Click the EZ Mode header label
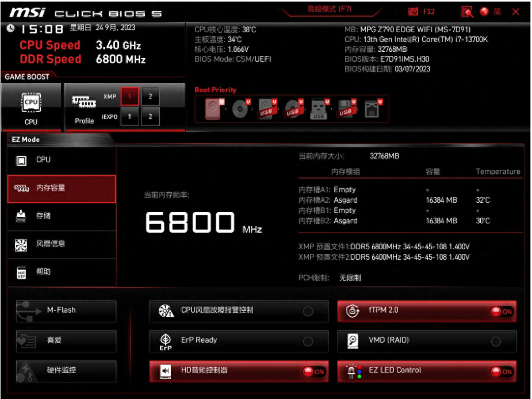 click(x=26, y=139)
